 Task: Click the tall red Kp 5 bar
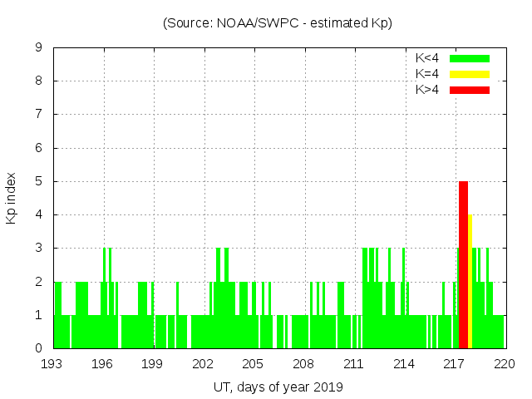(463, 264)
